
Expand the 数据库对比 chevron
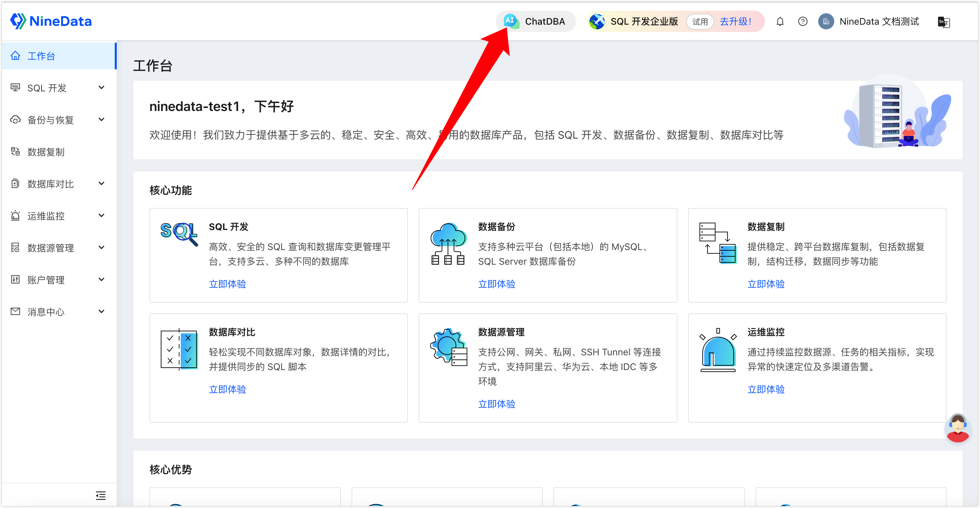[x=101, y=183]
